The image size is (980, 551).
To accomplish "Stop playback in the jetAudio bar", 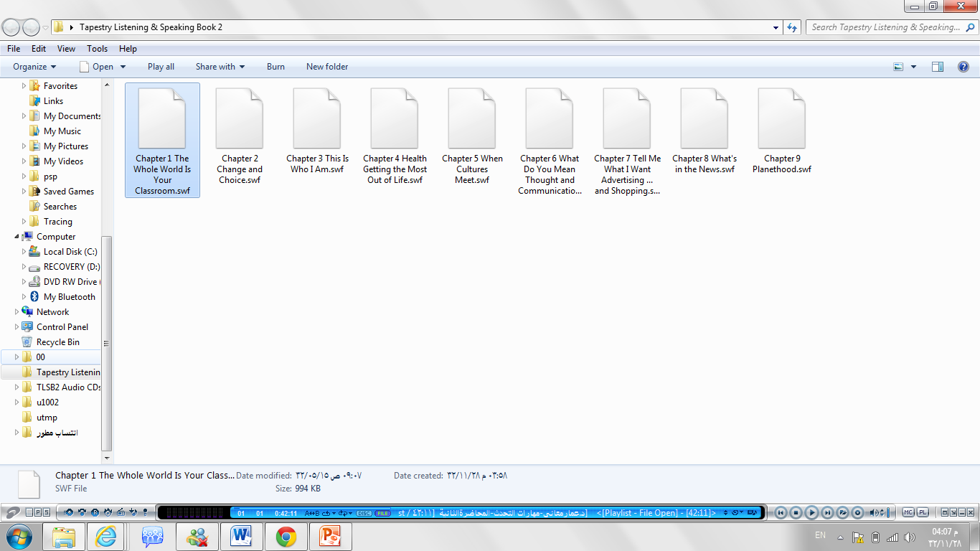I will point(796,512).
